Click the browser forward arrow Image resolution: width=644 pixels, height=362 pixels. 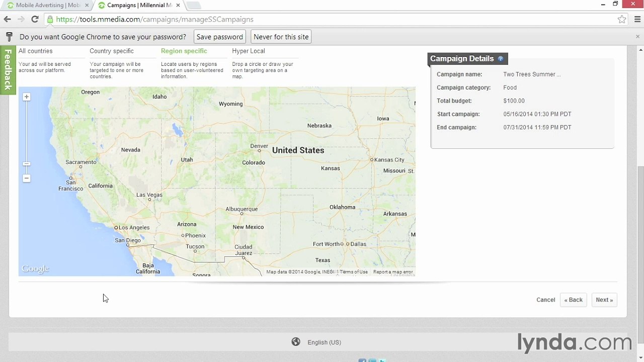(x=21, y=19)
